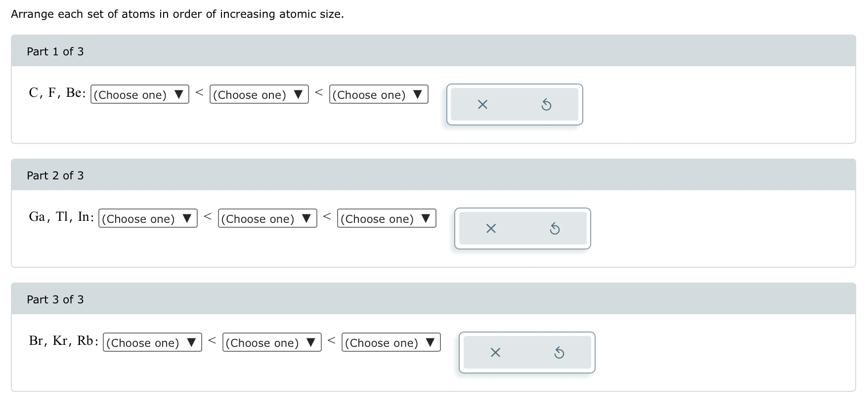This screenshot has height=417, width=868.
Task: Open the first Choose one dropdown for Ga, Tl, In
Action: 148,218
